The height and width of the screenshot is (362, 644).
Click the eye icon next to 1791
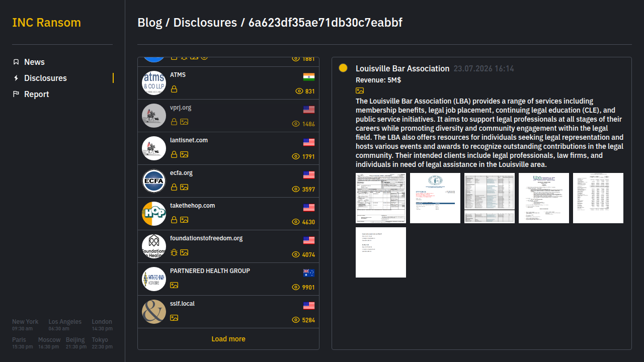tap(296, 156)
